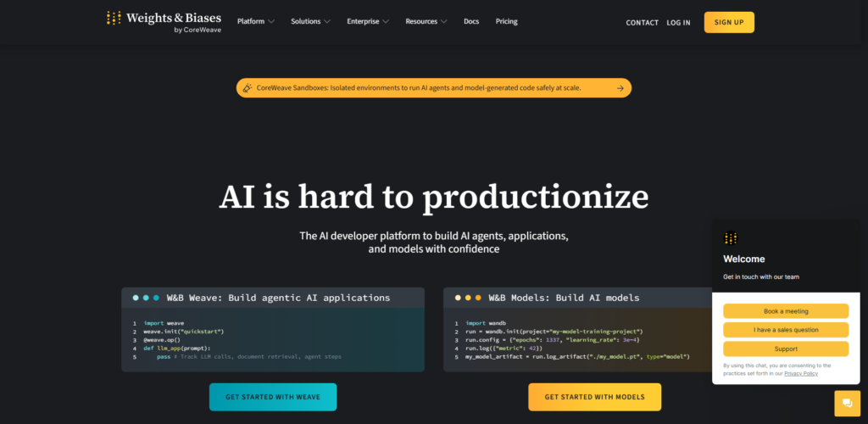
Task: Open the Privacy Policy link
Action: [800, 374]
